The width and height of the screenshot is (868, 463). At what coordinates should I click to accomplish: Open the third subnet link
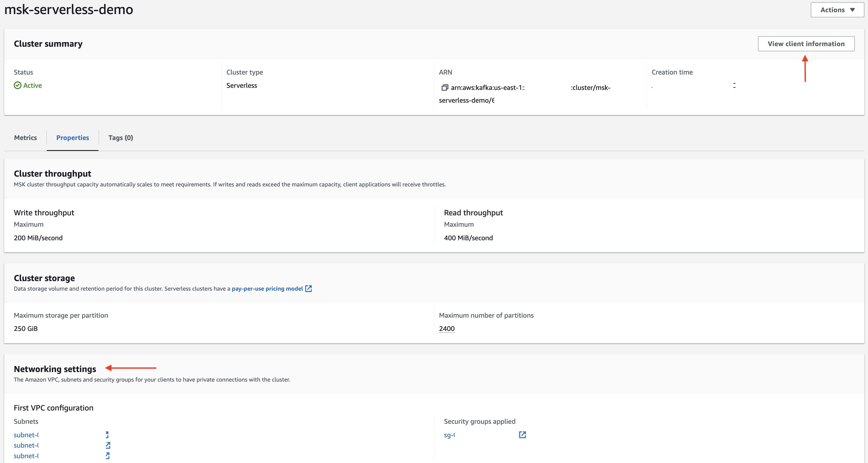pos(26,456)
